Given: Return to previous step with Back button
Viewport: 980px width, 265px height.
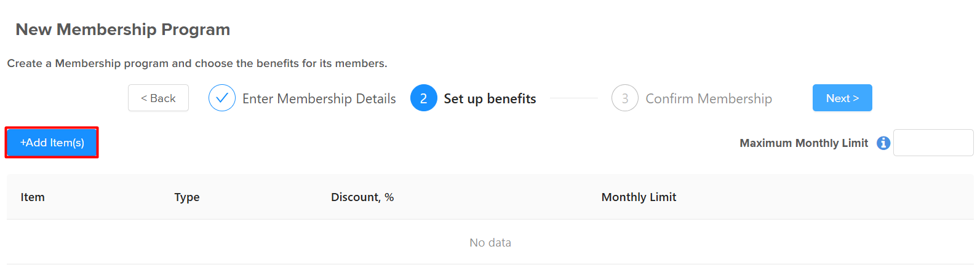Looking at the screenshot, I should (158, 98).
